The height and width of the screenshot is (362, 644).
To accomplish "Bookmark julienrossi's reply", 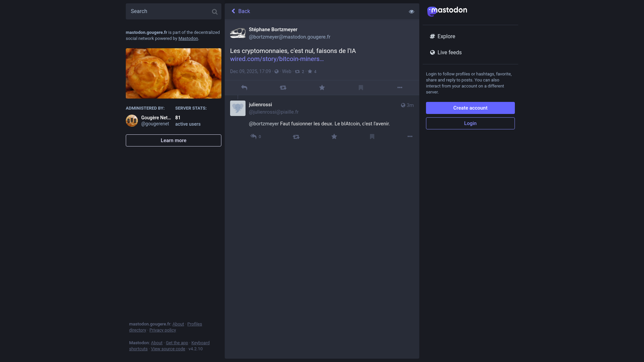I will point(372,136).
